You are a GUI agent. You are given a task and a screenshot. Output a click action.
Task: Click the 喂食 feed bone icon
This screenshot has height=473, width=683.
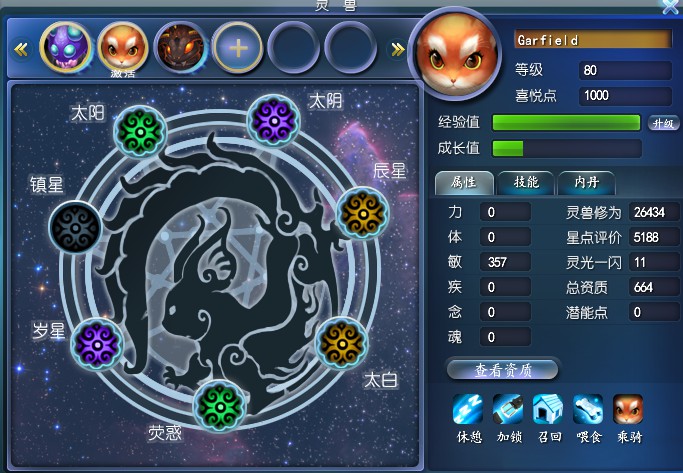[x=588, y=409]
